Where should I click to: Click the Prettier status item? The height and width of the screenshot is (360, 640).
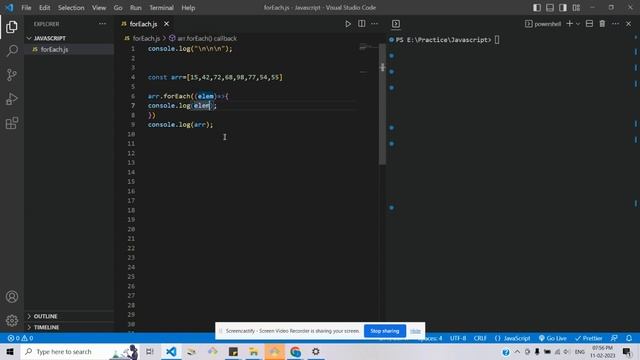click(x=589, y=338)
